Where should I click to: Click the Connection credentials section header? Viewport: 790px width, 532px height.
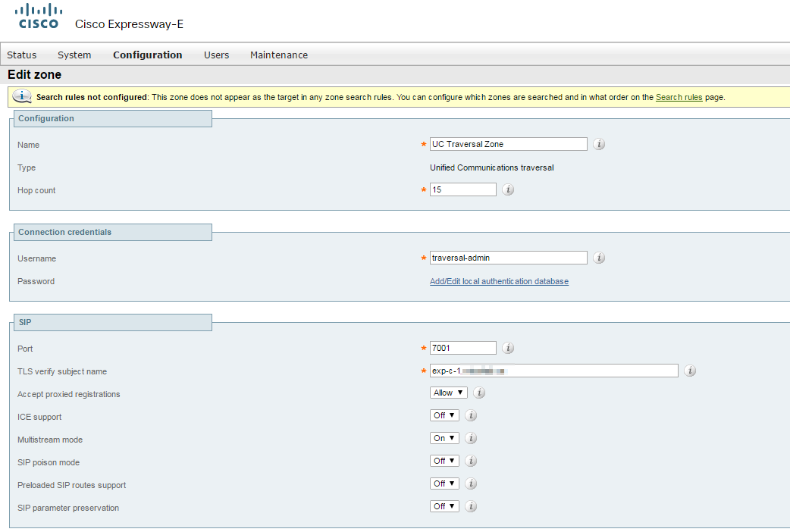(113, 232)
